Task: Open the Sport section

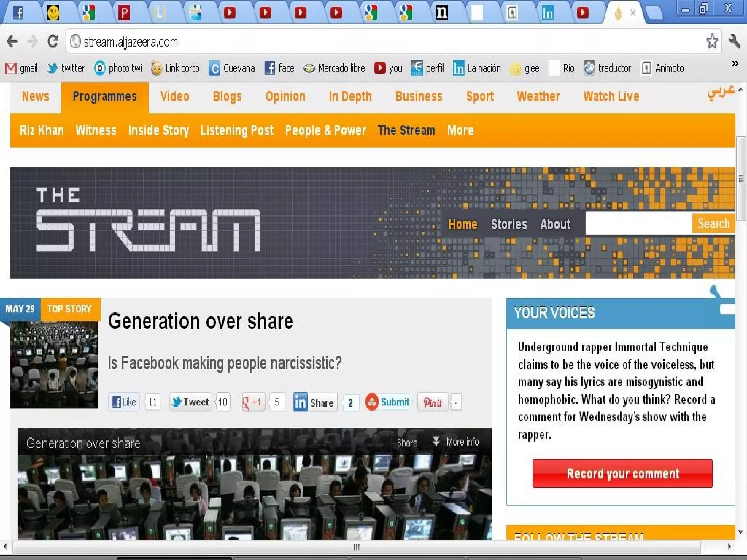Action: pos(480,96)
